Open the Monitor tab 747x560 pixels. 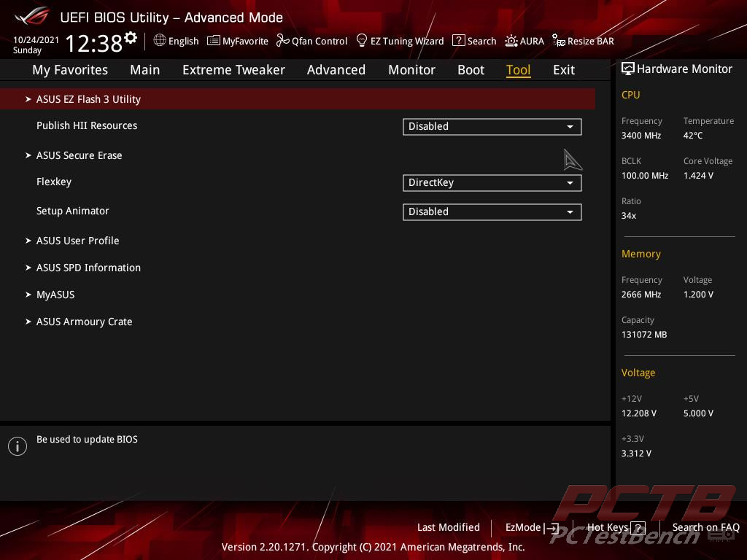(x=411, y=70)
